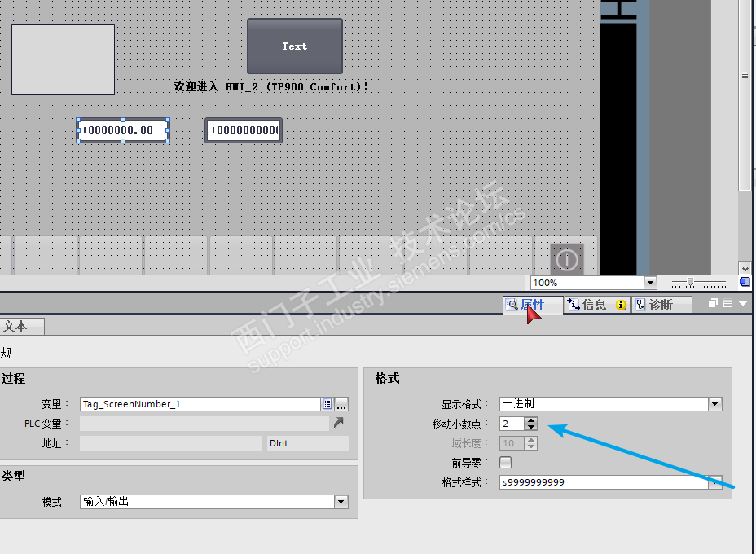756x554 pixels.
Task: Click the zoom-to-selection icon beside slider
Action: 745,282
